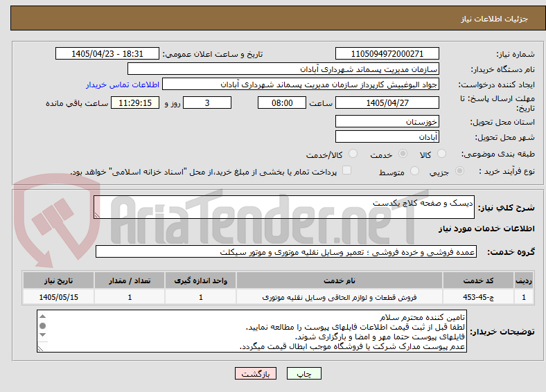This screenshot has width=546, height=392.
Task: Click the کد خدمت column header
Action: click(479, 280)
